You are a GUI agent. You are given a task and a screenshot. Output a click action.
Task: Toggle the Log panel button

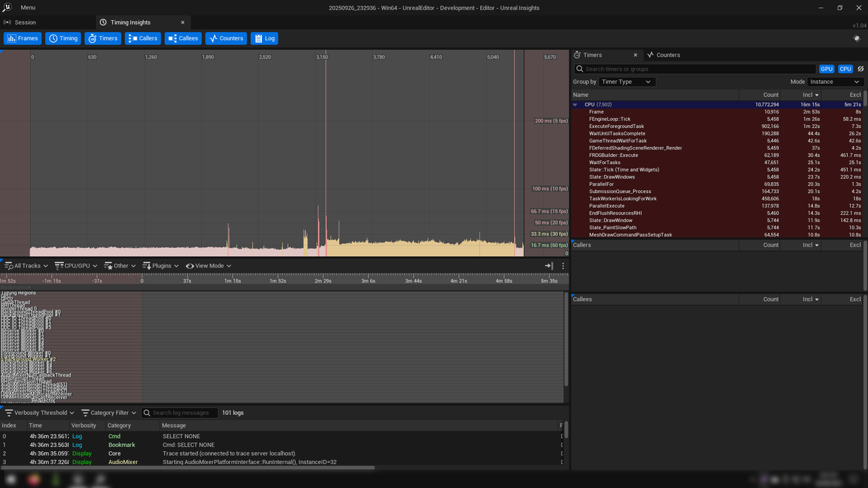pyautogui.click(x=264, y=38)
